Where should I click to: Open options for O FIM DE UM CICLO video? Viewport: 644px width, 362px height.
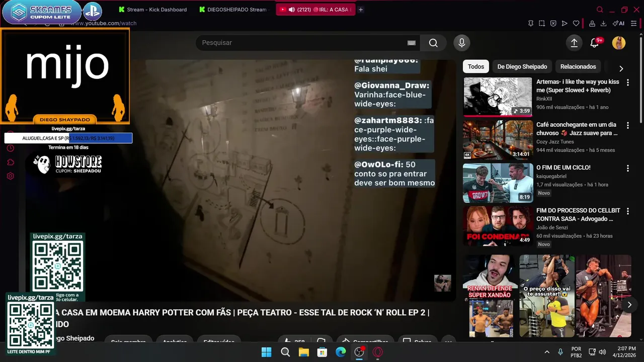628,168
